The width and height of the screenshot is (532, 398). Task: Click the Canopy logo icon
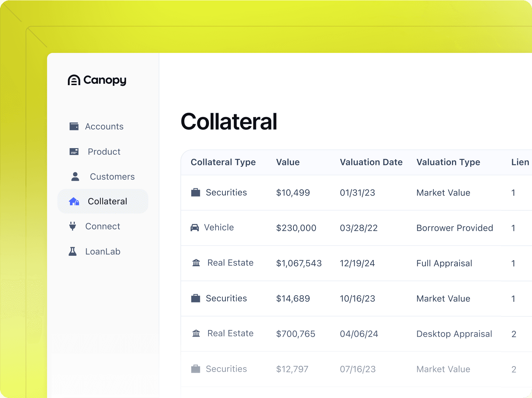coord(73,80)
